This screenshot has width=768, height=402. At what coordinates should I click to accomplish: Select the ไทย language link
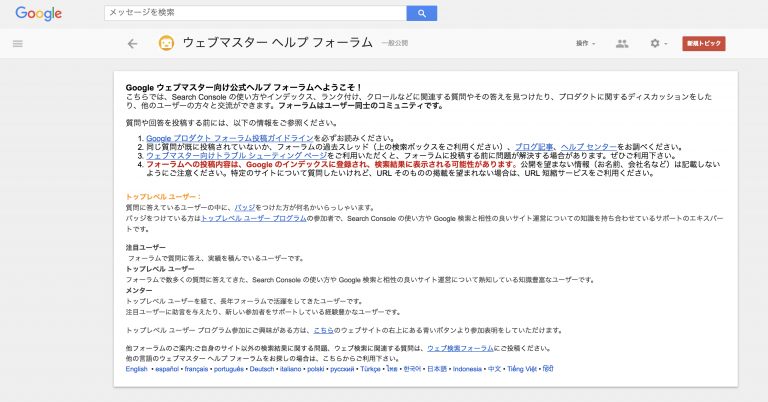pos(392,369)
